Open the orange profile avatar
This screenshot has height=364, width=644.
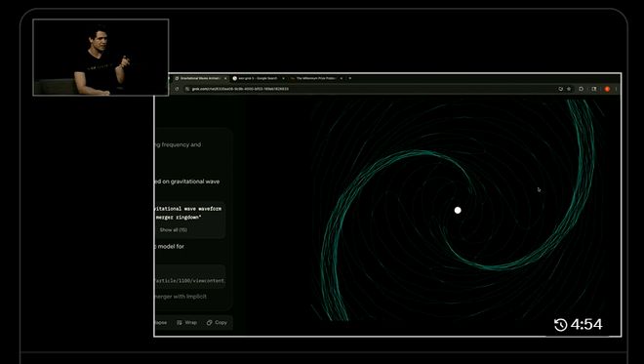(x=607, y=89)
